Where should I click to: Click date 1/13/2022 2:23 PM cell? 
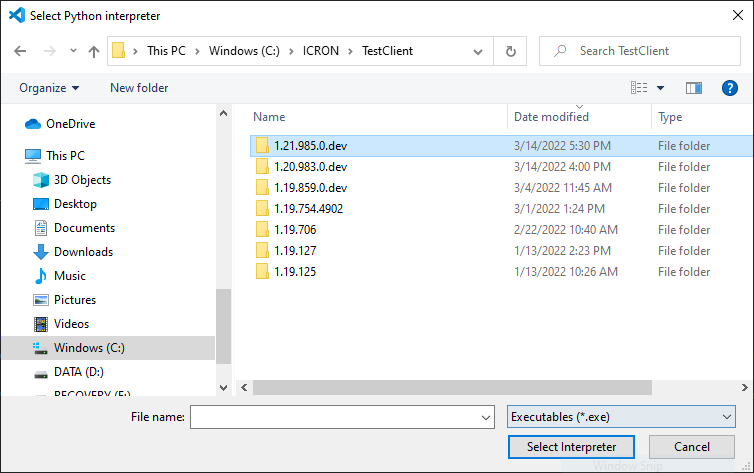pos(562,251)
